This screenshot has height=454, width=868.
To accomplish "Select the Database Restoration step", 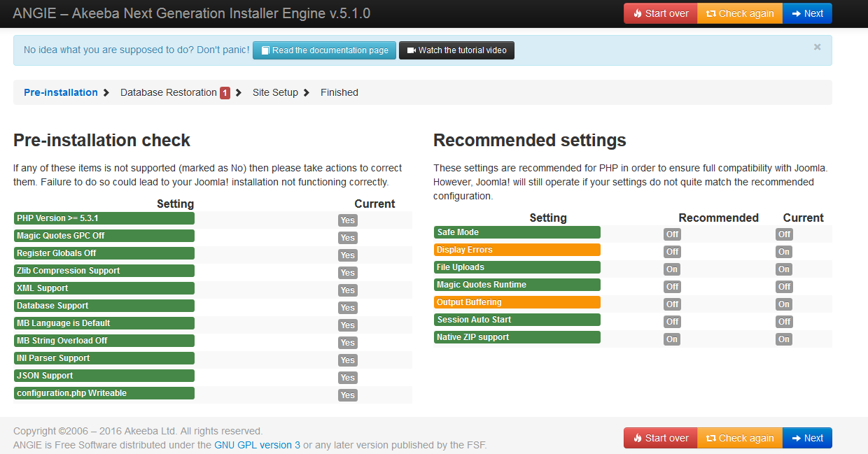I will click(169, 92).
